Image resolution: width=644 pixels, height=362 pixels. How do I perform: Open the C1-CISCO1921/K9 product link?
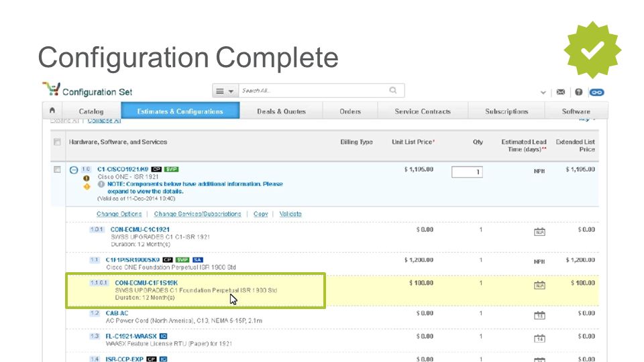pos(123,169)
